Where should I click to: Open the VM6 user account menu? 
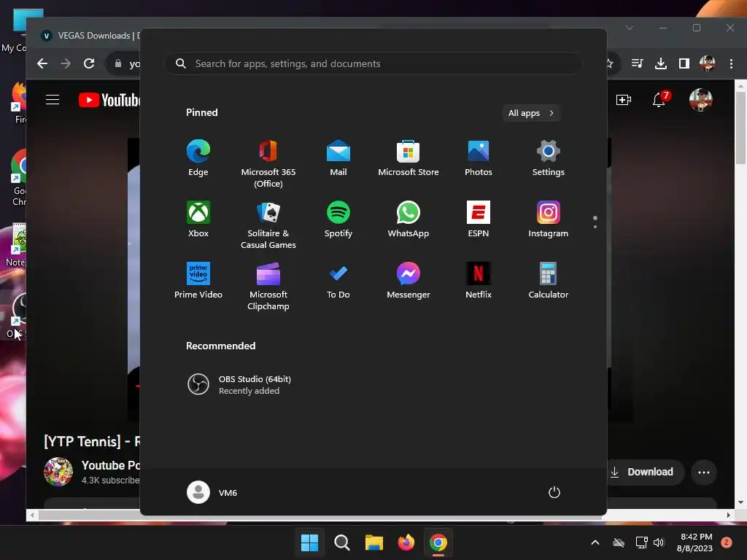(212, 492)
